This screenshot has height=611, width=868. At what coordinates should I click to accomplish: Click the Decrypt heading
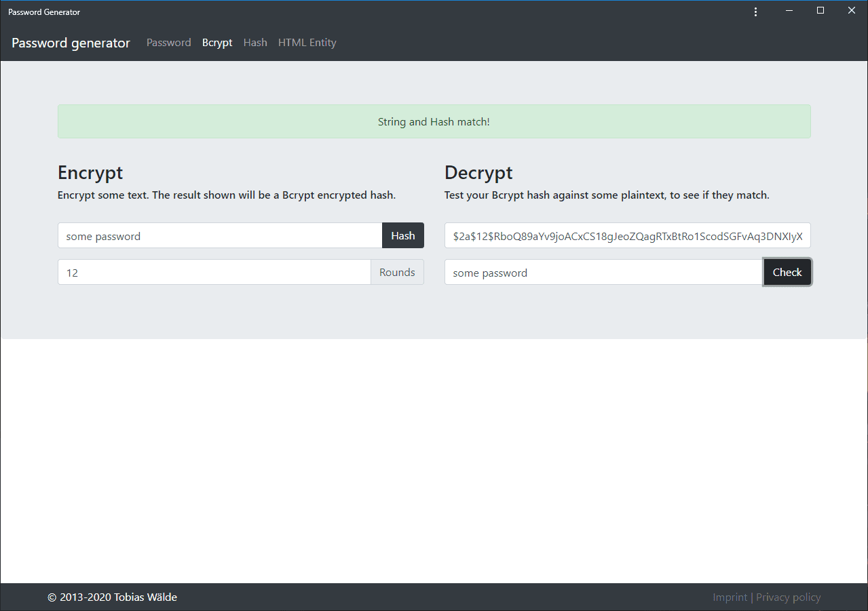pyautogui.click(x=478, y=172)
